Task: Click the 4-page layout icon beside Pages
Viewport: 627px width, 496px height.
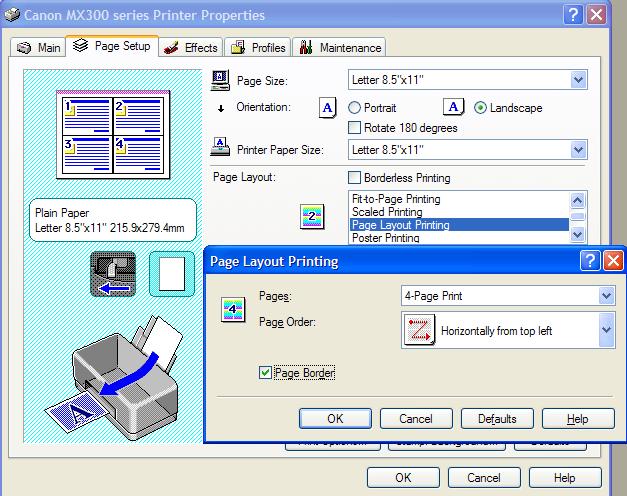Action: (232, 309)
